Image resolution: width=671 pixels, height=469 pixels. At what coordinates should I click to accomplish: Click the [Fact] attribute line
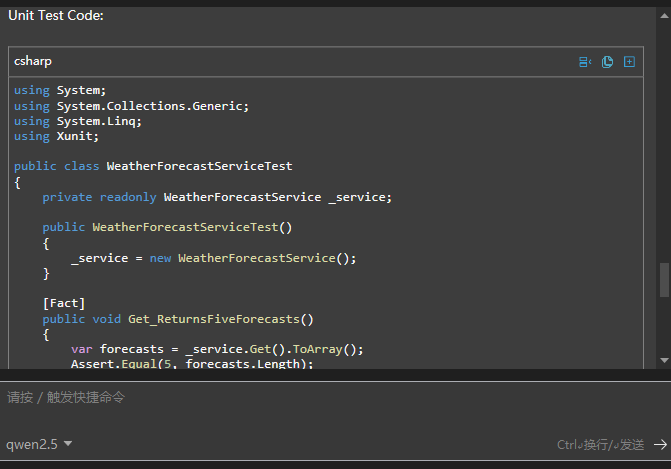(x=64, y=303)
